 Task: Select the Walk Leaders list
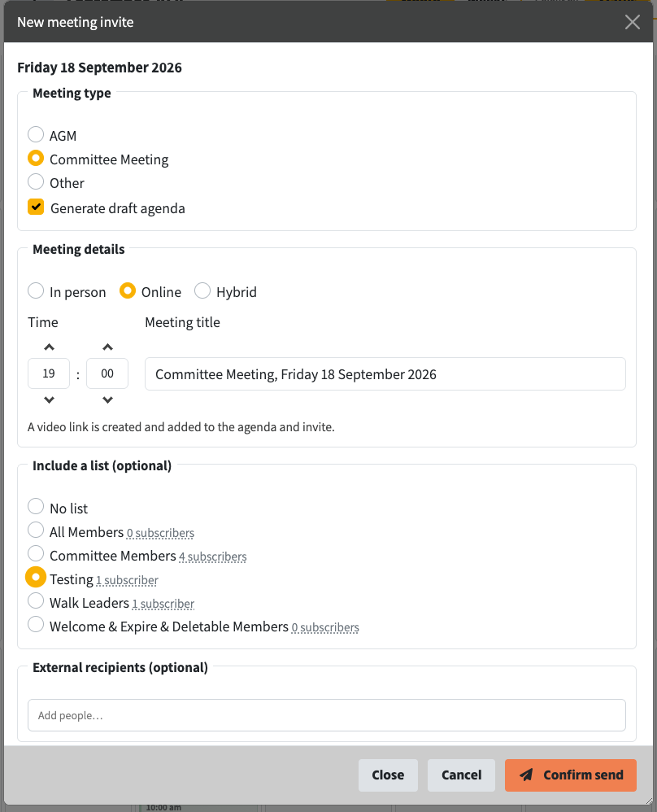coord(36,601)
